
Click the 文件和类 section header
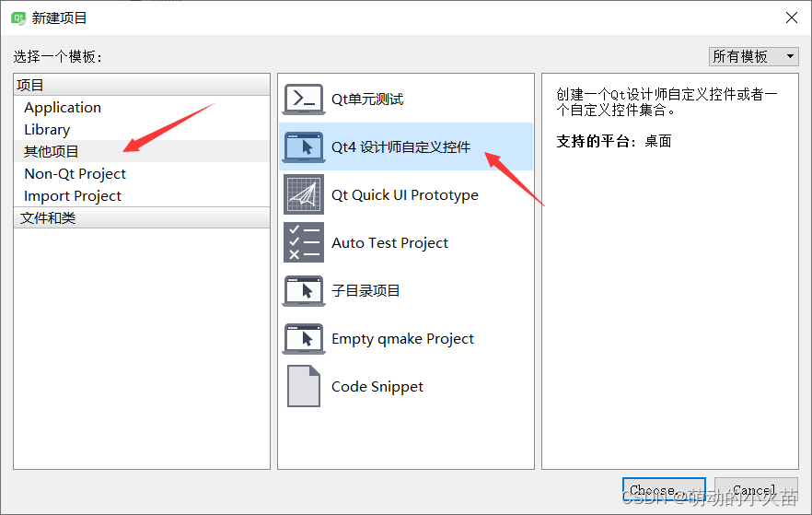142,217
